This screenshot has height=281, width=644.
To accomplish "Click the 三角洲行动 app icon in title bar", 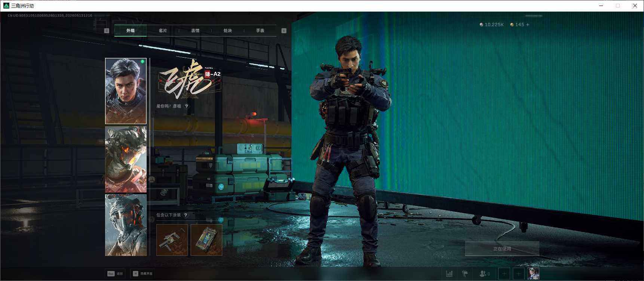I will tap(6, 6).
